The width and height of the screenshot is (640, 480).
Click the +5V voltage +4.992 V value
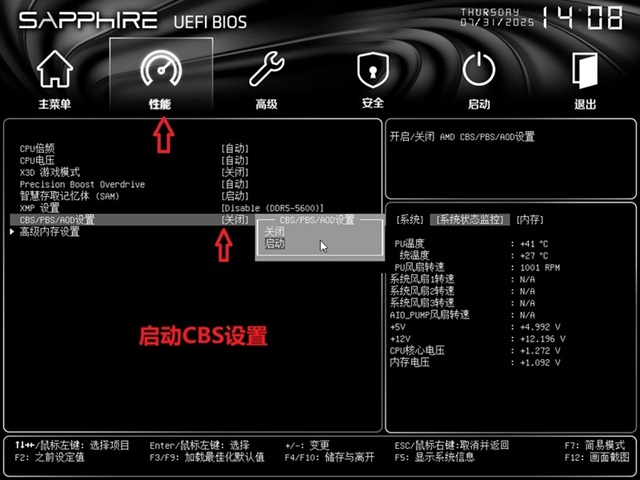pyautogui.click(x=540, y=327)
